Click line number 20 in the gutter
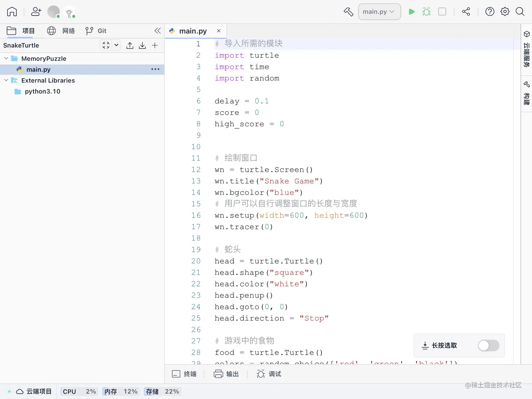The height and width of the screenshot is (399, 532). point(196,261)
